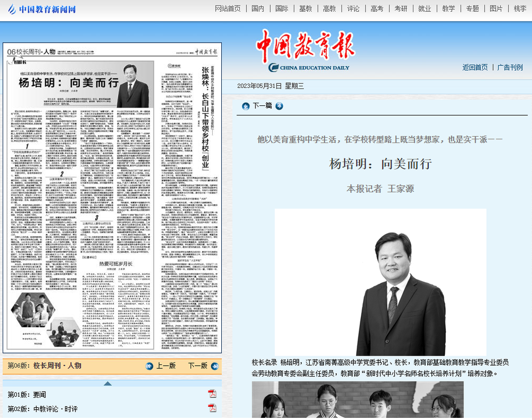Click the 广告刊例 link
This screenshot has height=420, width=532.
point(510,67)
